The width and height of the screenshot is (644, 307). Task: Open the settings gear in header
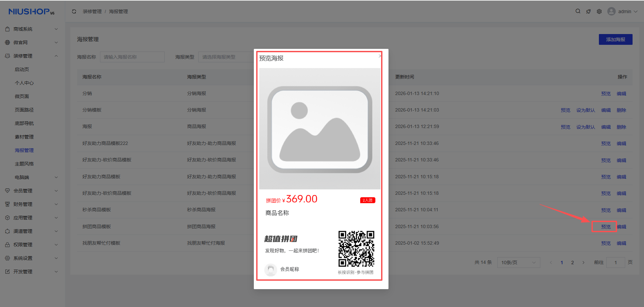coord(599,11)
